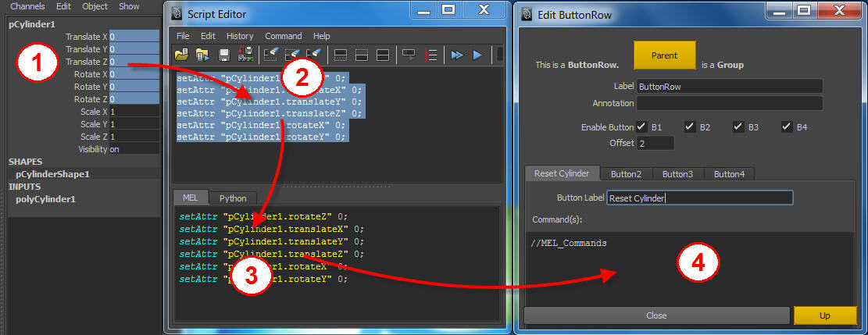The image size is (868, 335).
Task: Open the History menu in Script Editor
Action: pyautogui.click(x=240, y=36)
